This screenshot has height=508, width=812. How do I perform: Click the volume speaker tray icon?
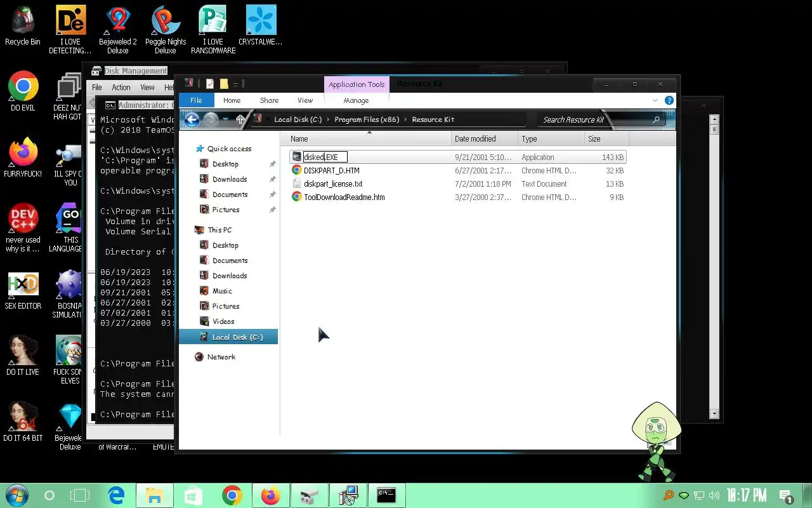point(714,495)
